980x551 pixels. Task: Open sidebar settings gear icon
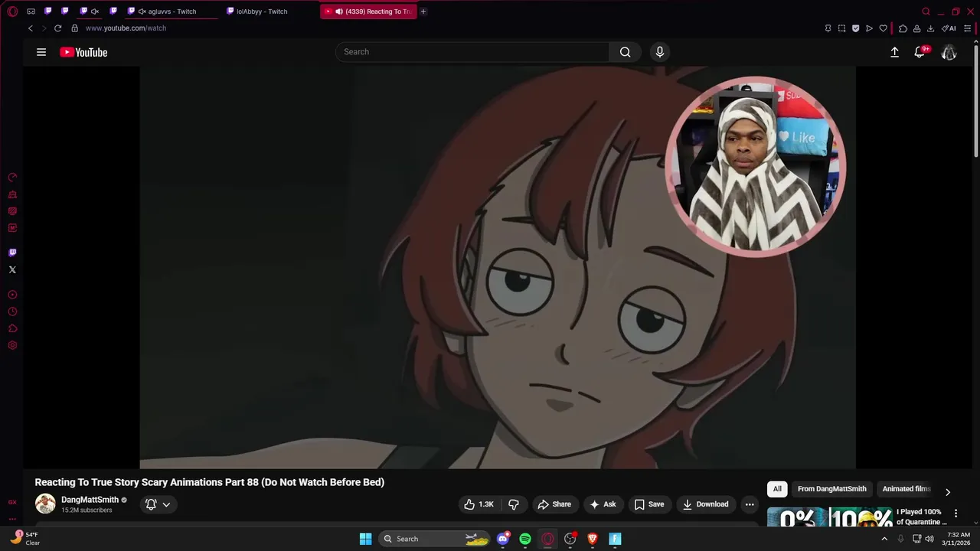click(x=12, y=345)
